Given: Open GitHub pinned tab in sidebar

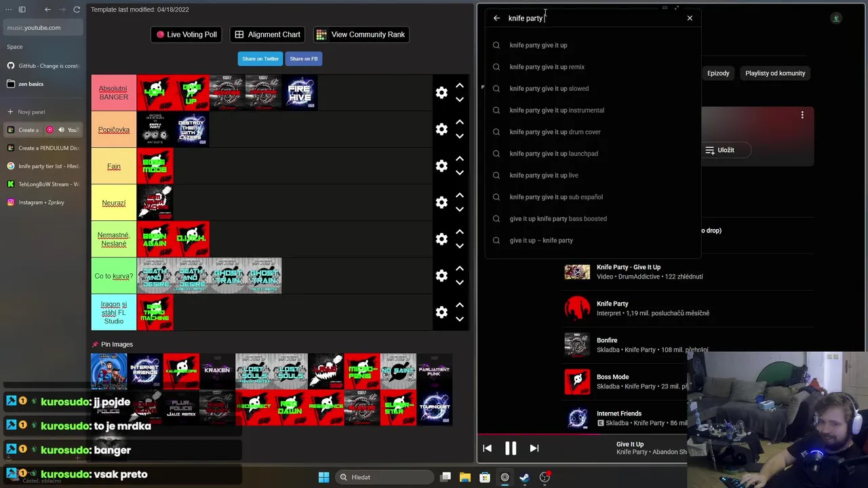Looking at the screenshot, I should click(43, 66).
